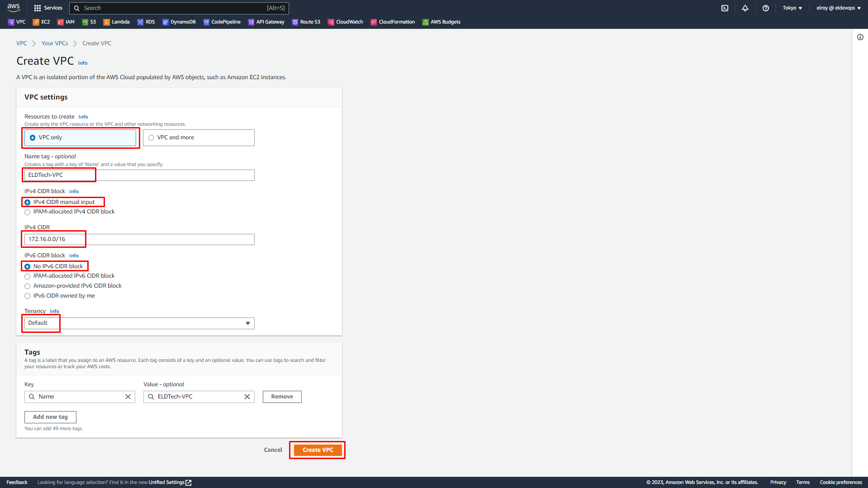The height and width of the screenshot is (488, 868).
Task: Open the info panel icon at right edge
Action: [860, 37]
